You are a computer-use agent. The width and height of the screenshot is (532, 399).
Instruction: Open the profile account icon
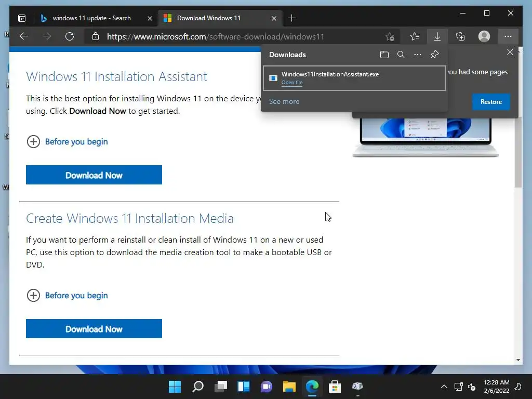[484, 36]
